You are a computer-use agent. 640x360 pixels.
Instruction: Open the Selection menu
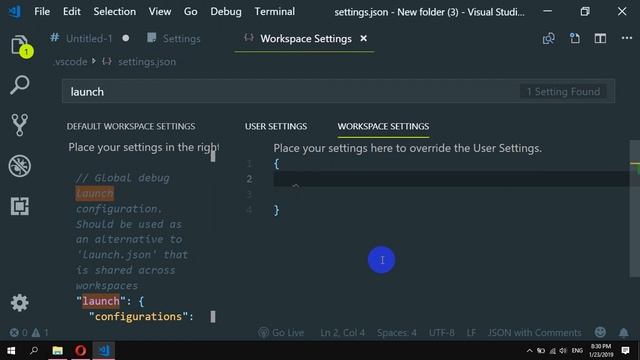[x=115, y=11]
